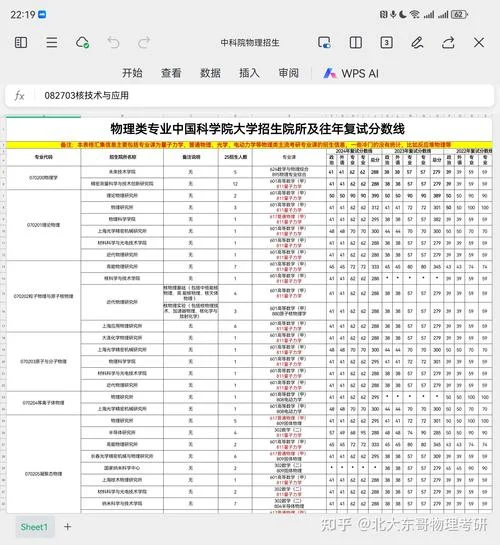Open the sheet layout panel icon

[x=21, y=43]
